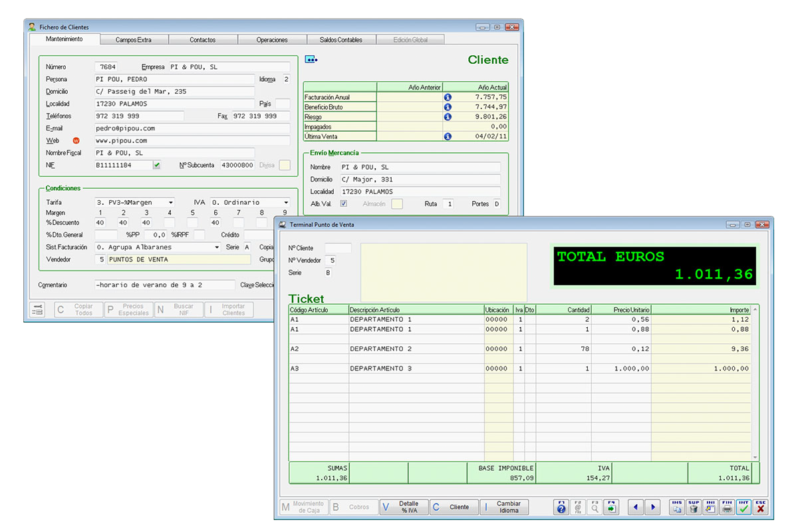This screenshot has height=532, width=798.
Task: Go to next record with right arrow
Action: [652, 507]
